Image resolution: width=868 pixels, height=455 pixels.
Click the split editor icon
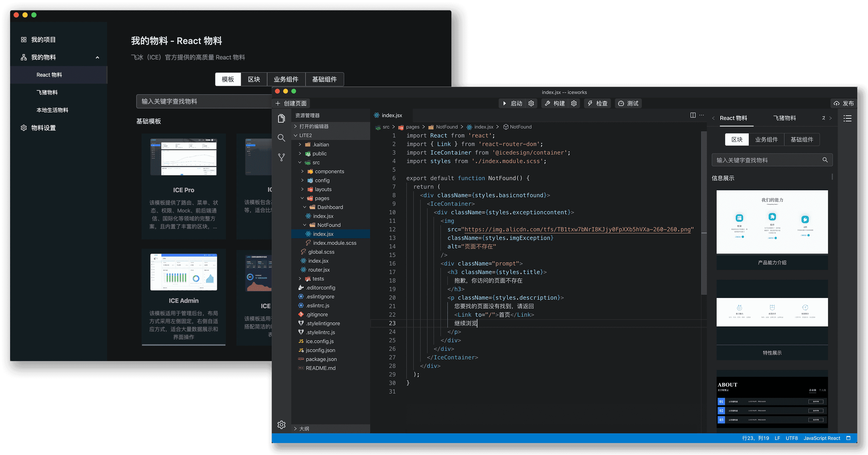(693, 115)
